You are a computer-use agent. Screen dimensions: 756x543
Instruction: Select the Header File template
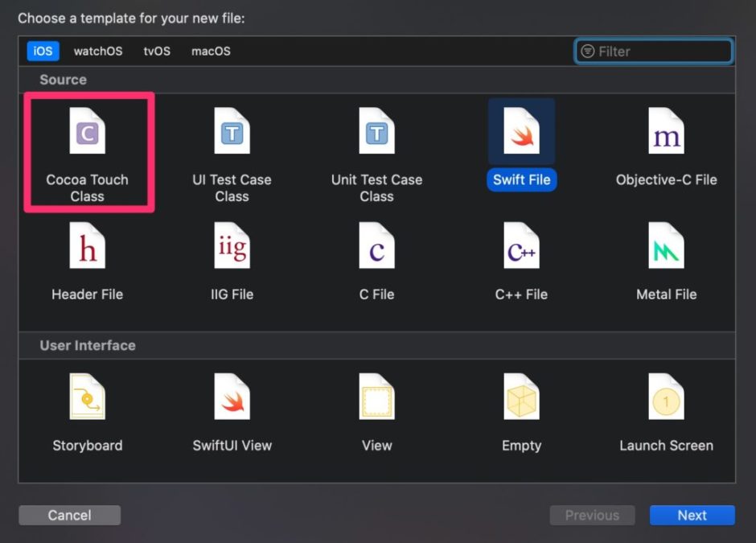87,248
